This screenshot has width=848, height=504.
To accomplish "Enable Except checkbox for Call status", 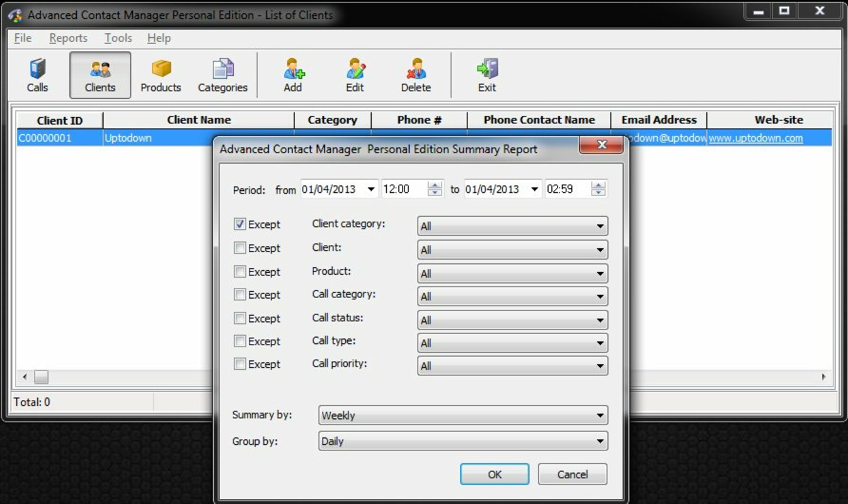I will click(x=239, y=318).
